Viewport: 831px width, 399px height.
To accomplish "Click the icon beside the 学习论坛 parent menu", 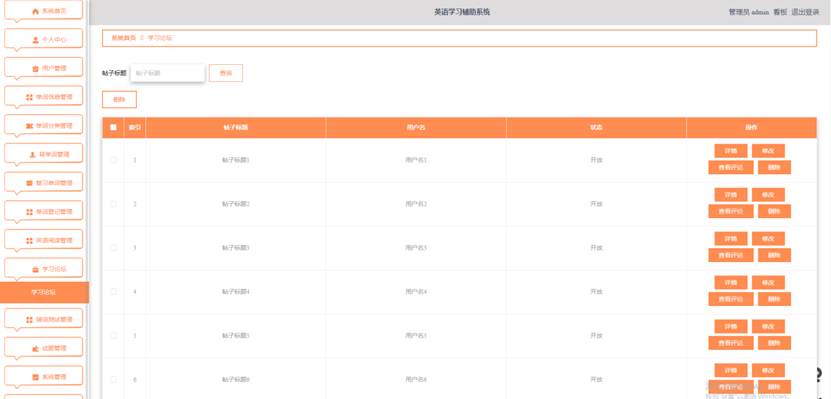I will point(35,269).
